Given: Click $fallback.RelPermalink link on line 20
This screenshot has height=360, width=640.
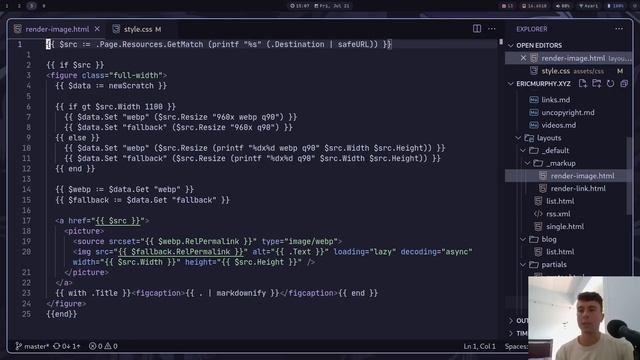Looking at the screenshot, I should click(x=180, y=251).
